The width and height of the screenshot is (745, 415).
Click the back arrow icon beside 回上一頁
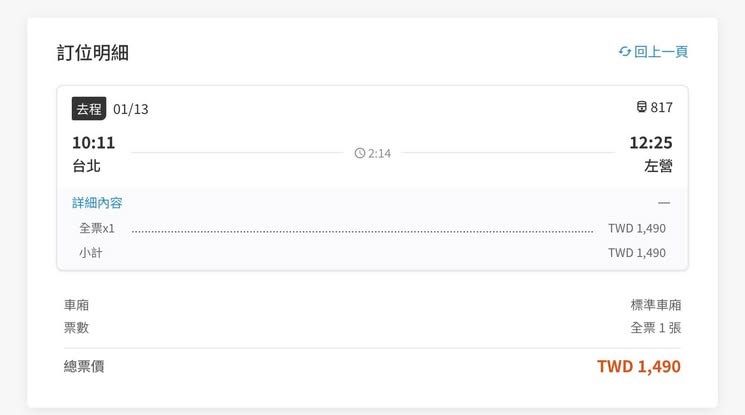625,52
